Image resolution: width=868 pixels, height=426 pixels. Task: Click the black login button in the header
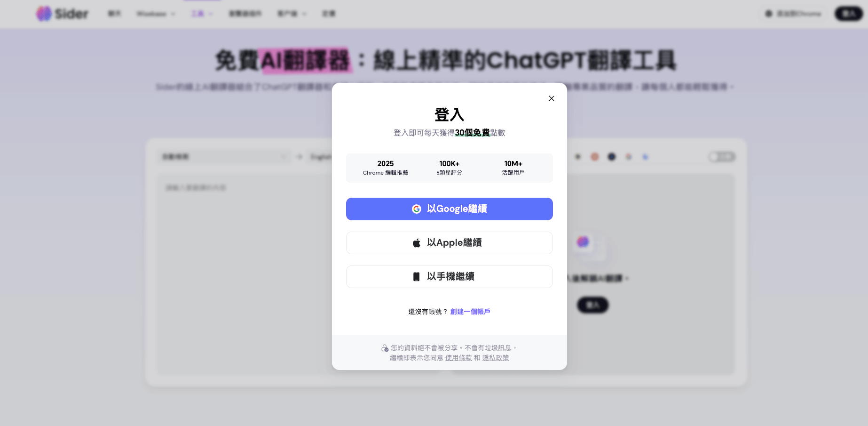pos(848,14)
